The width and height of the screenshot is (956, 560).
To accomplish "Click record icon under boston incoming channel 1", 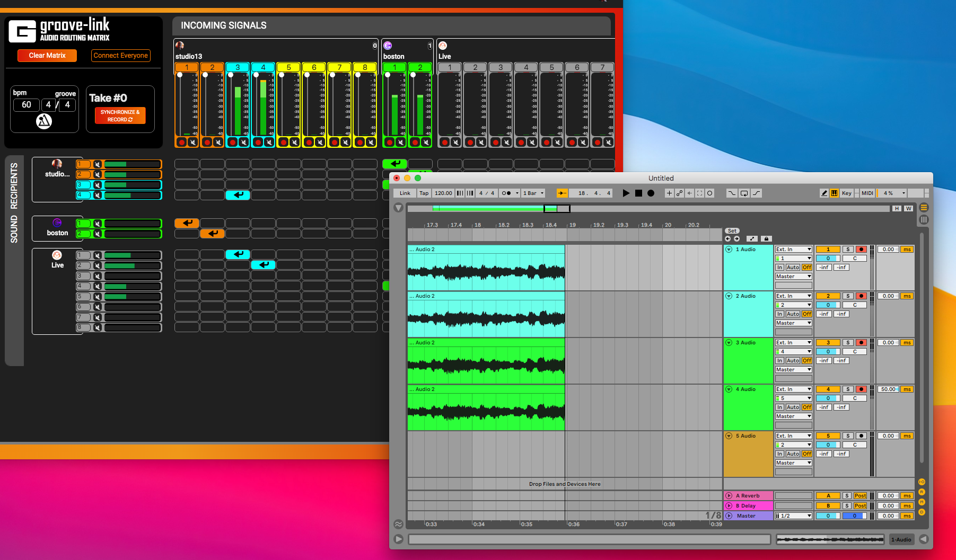I will (390, 142).
